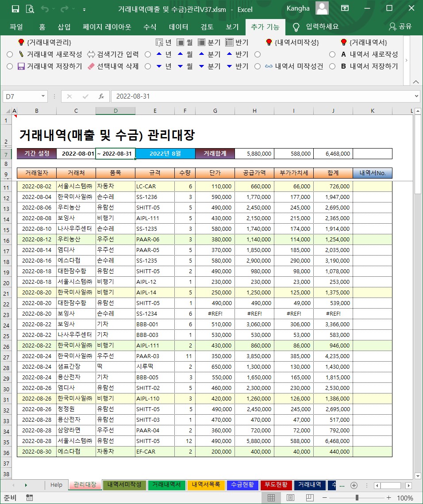Click the insert function fx icon
Screen dimensions: 423x504
point(101,96)
